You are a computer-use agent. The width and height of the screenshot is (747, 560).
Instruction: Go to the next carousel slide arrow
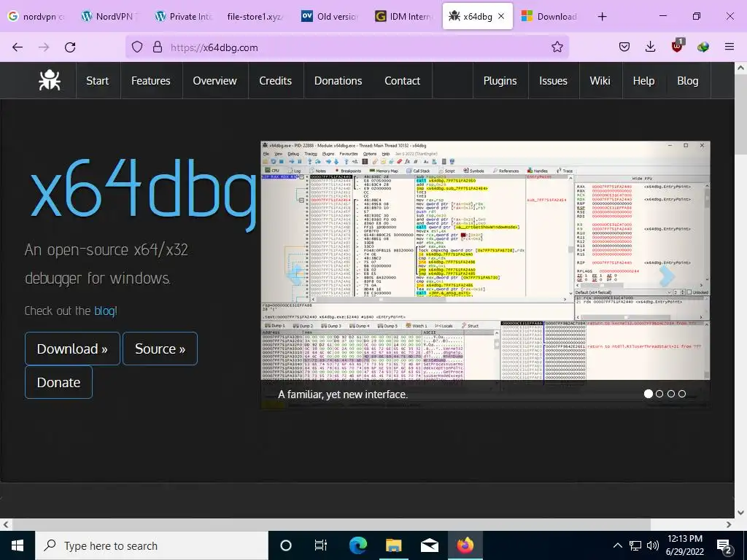pos(667,275)
